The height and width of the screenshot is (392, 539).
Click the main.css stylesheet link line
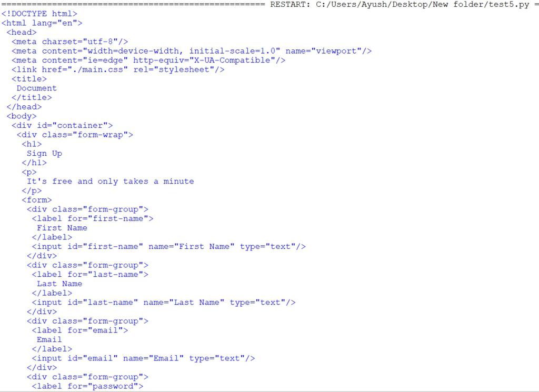(x=118, y=69)
